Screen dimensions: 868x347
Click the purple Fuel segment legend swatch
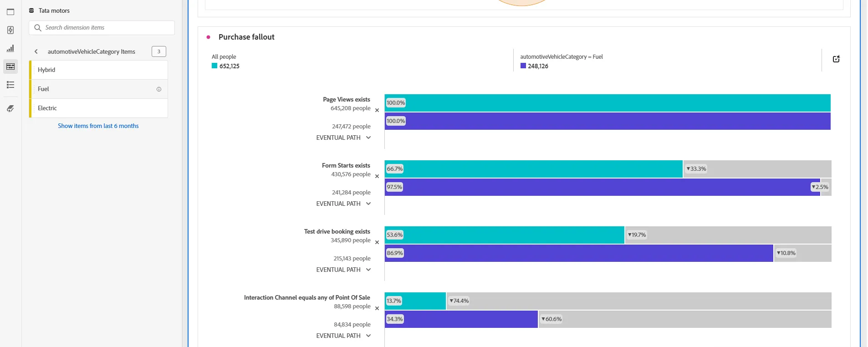523,66
